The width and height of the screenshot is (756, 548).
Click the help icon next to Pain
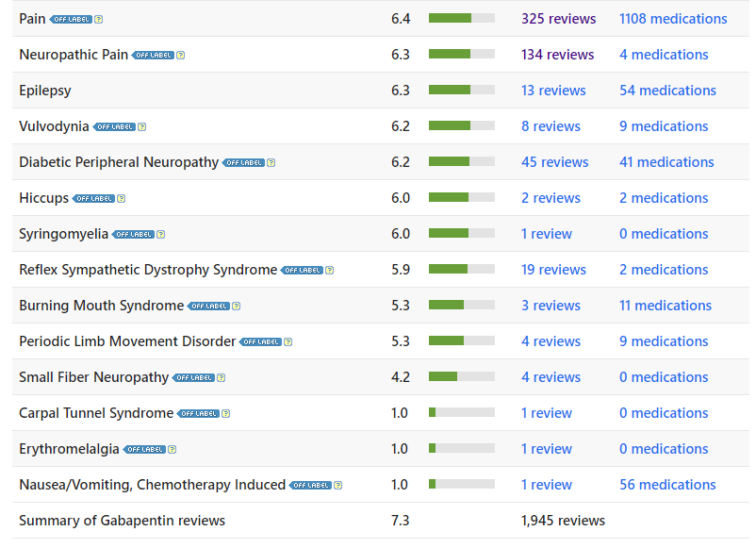(x=99, y=19)
